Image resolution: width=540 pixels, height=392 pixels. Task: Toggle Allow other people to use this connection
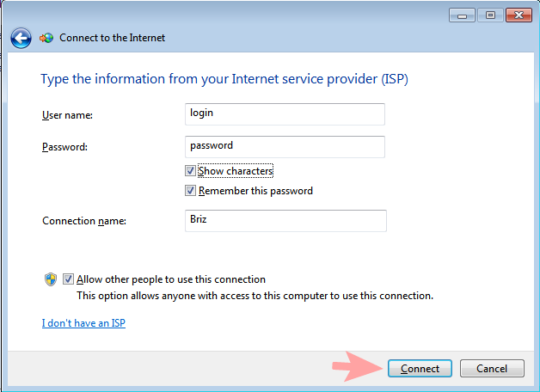click(68, 279)
